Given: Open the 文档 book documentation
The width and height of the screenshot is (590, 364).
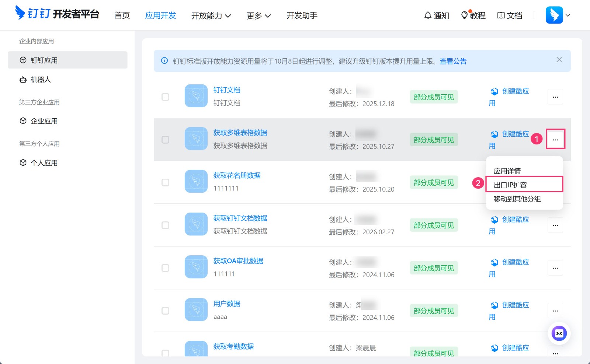Looking at the screenshot, I should pyautogui.click(x=510, y=15).
